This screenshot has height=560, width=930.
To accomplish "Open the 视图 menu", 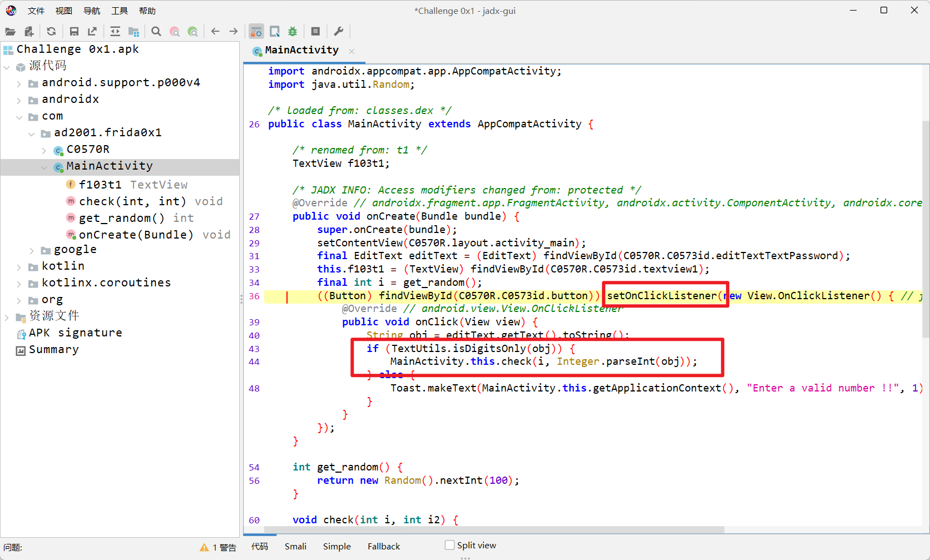I will point(64,11).
